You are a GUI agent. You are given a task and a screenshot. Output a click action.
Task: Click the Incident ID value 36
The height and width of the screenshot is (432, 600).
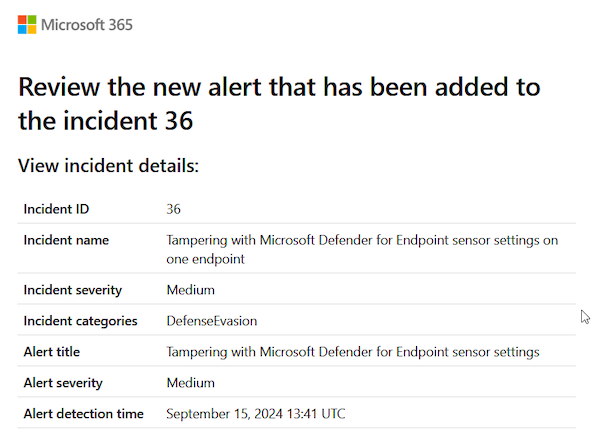tap(173, 209)
